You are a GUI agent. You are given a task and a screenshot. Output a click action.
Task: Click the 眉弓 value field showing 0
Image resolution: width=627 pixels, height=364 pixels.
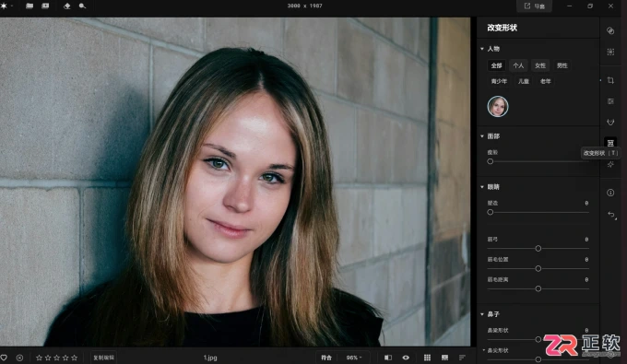point(586,240)
